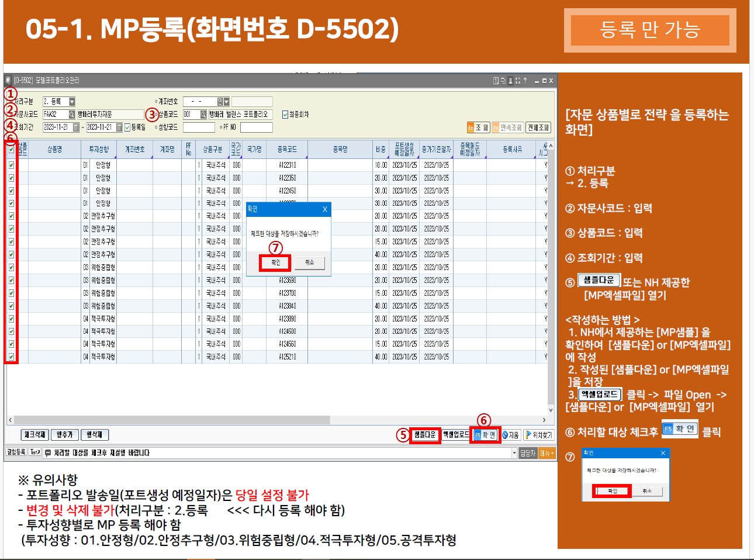Viewport: 754px width, 560px height.
Task: Click the lookup icon in the 계좌번호 field
Action: click(220, 102)
